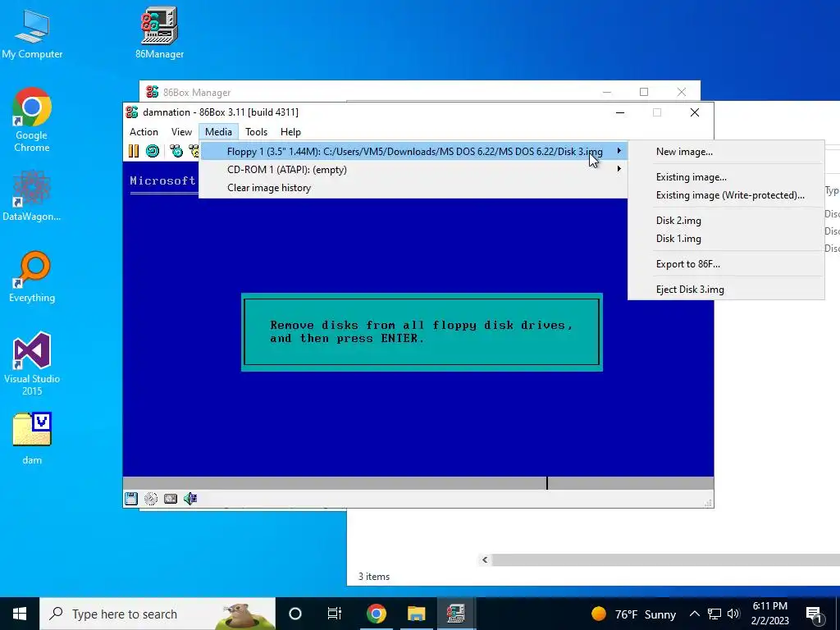Click the network icon in the system tray
Image resolution: width=840 pixels, height=630 pixels.
click(x=714, y=614)
